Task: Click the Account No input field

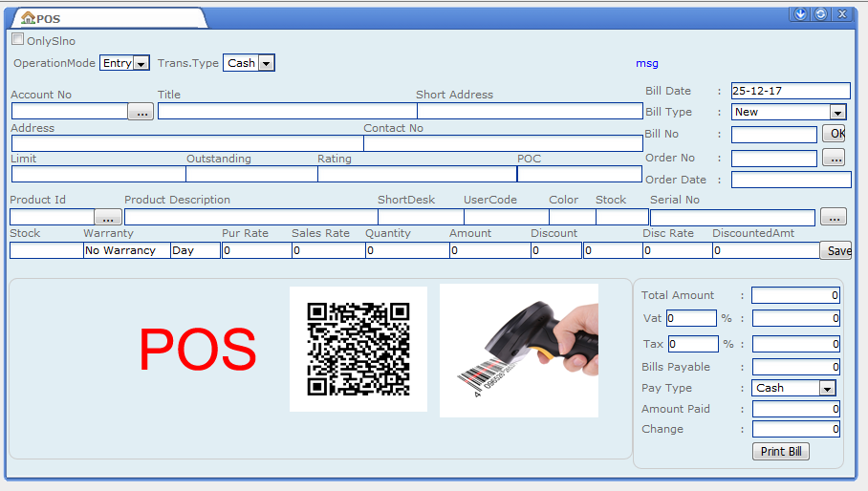Action: tap(70, 111)
